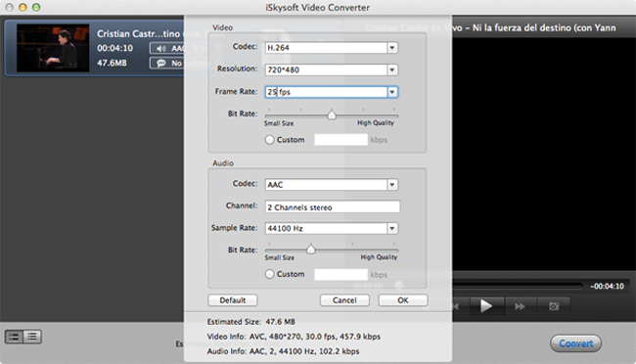This screenshot has width=636, height=364.
Task: Switch to detailed list view icon
Action: (x=32, y=337)
